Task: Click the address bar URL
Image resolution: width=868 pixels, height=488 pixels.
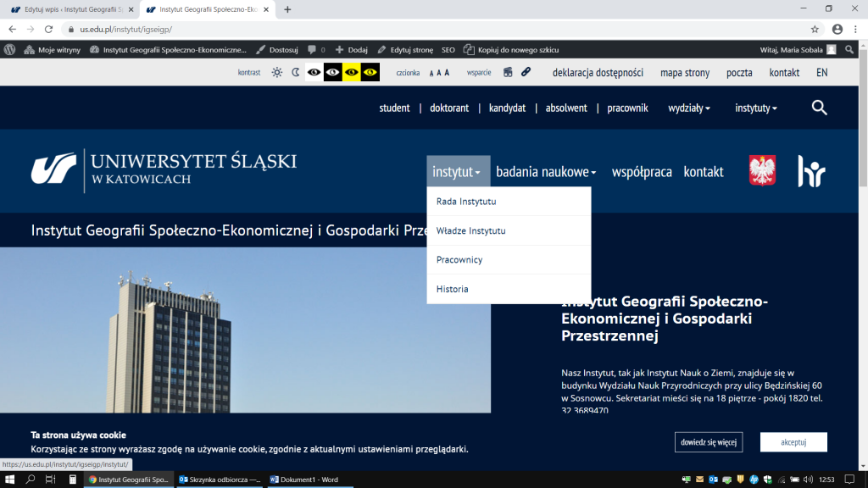Action: coord(125,30)
